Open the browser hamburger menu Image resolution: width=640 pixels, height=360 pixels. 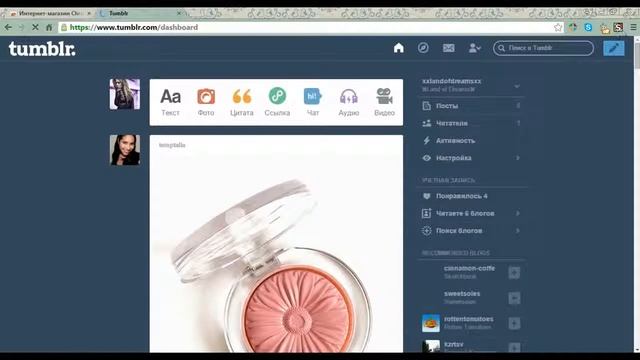click(x=633, y=27)
